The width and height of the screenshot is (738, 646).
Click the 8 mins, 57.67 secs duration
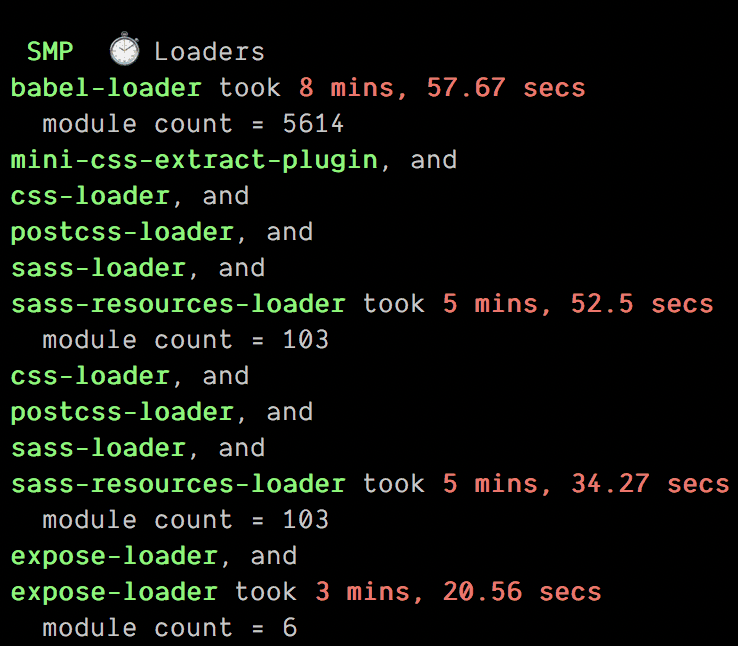coord(442,88)
